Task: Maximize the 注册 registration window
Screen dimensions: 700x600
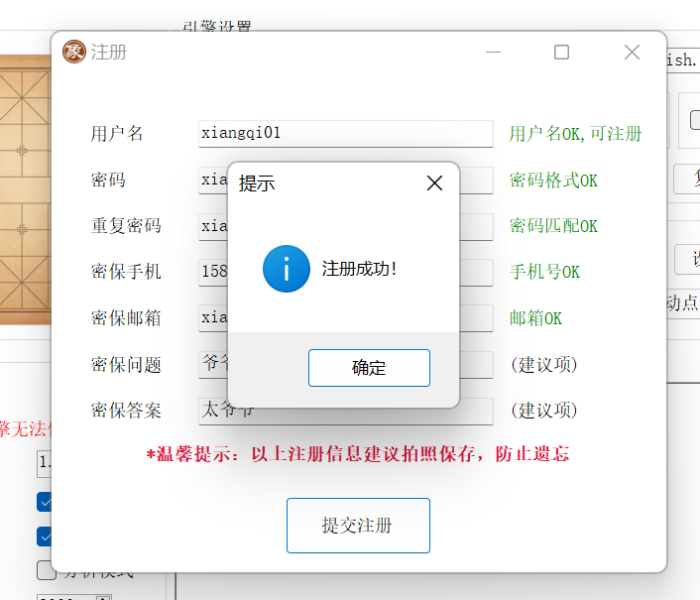Action: point(561,53)
